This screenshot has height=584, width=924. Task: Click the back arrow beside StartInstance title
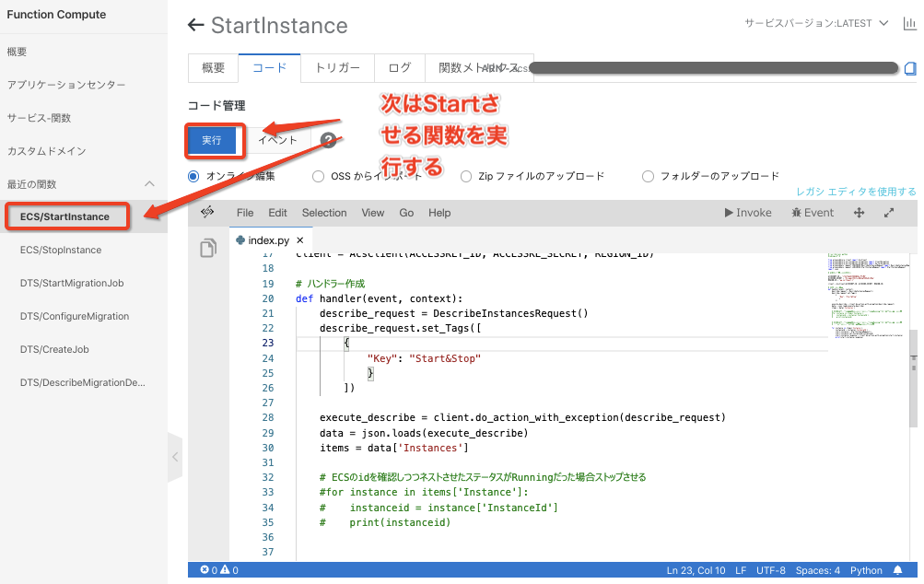click(195, 25)
